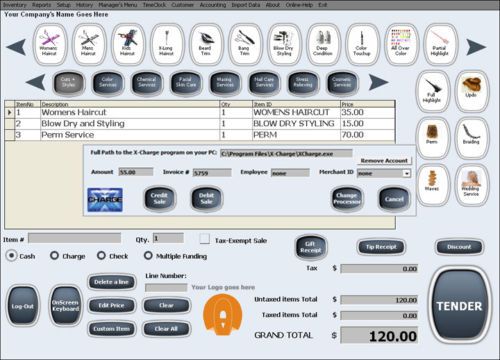500x360 pixels.
Task: Choose the Wedding Service icon
Action: (471, 184)
